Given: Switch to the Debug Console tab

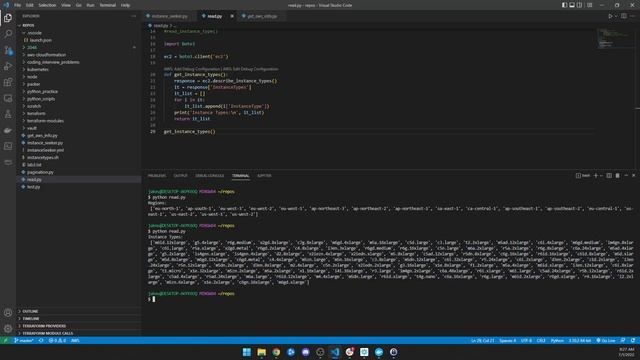Looking at the screenshot, I should click(209, 176).
